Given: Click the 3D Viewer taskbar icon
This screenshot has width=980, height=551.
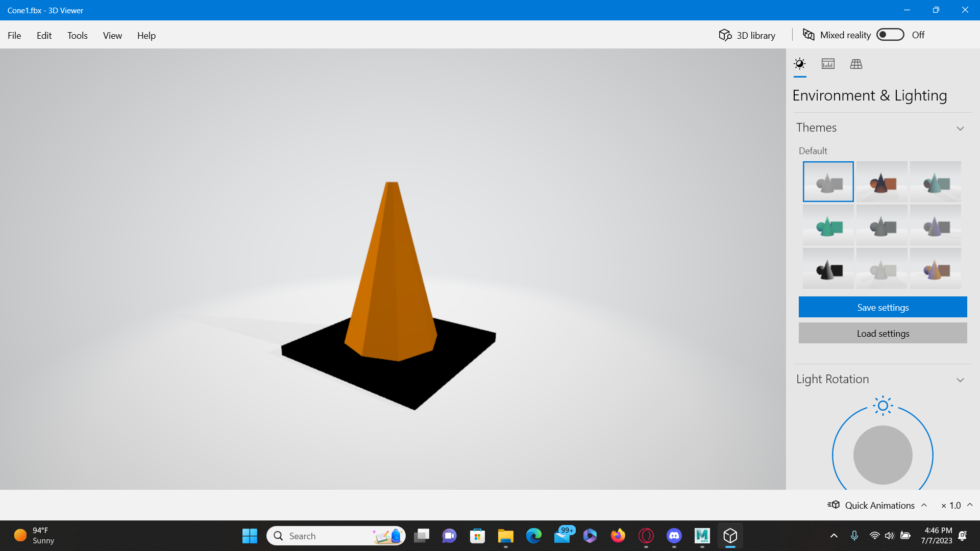Looking at the screenshot, I should (730, 536).
